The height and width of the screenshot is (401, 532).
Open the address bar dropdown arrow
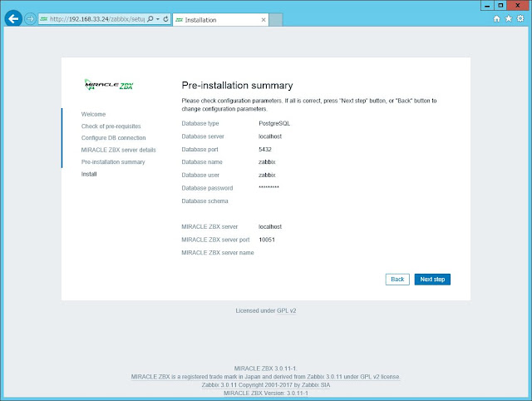click(158, 19)
